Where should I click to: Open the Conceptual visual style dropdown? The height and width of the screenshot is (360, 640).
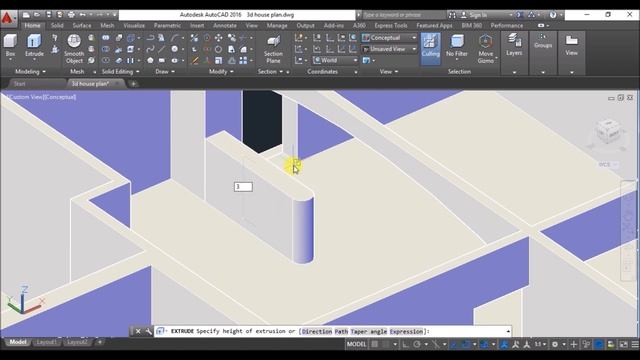tap(389, 38)
